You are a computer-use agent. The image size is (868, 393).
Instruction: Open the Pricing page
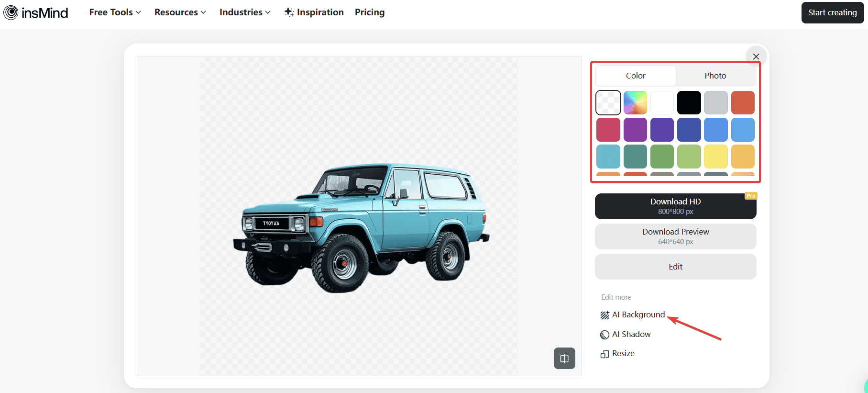370,12
